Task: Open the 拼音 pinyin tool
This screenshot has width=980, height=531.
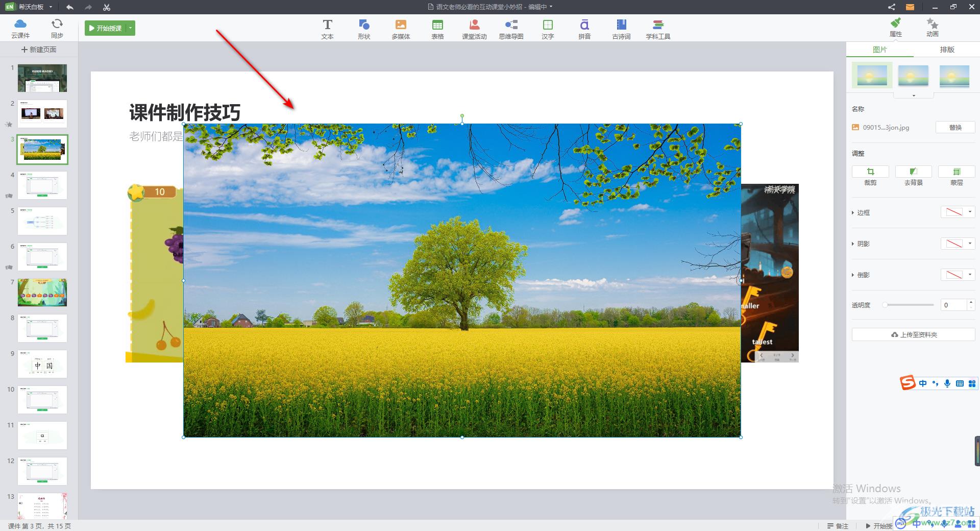Action: click(x=584, y=29)
